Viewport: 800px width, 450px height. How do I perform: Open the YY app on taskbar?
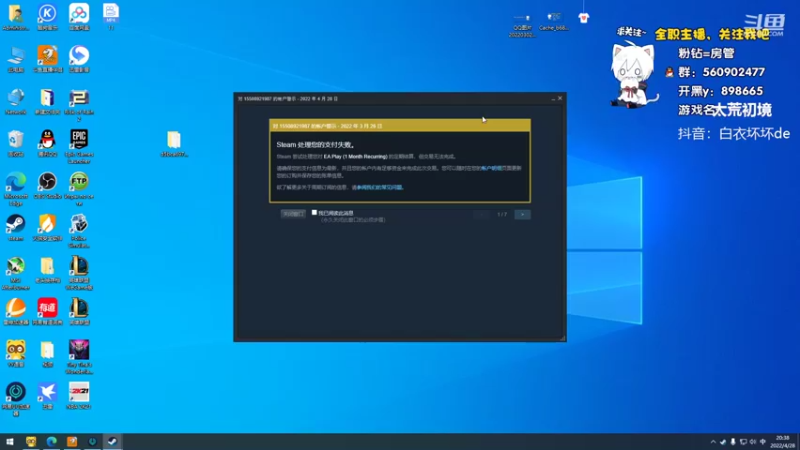[31, 441]
